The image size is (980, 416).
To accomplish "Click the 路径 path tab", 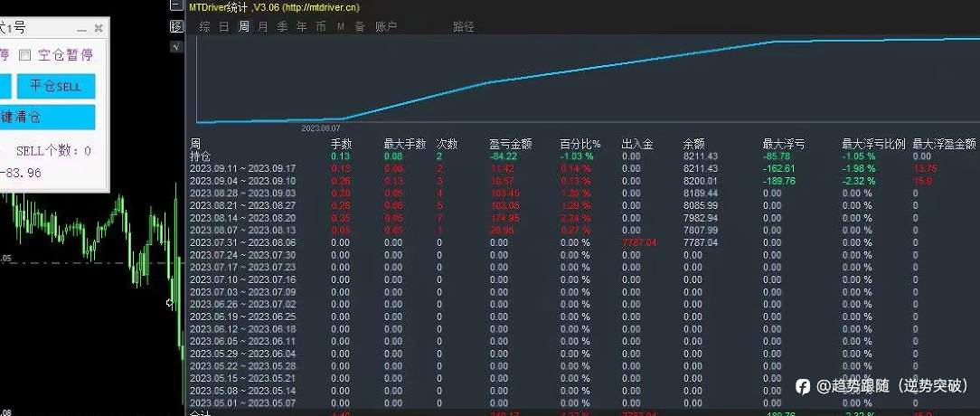I will click(463, 26).
